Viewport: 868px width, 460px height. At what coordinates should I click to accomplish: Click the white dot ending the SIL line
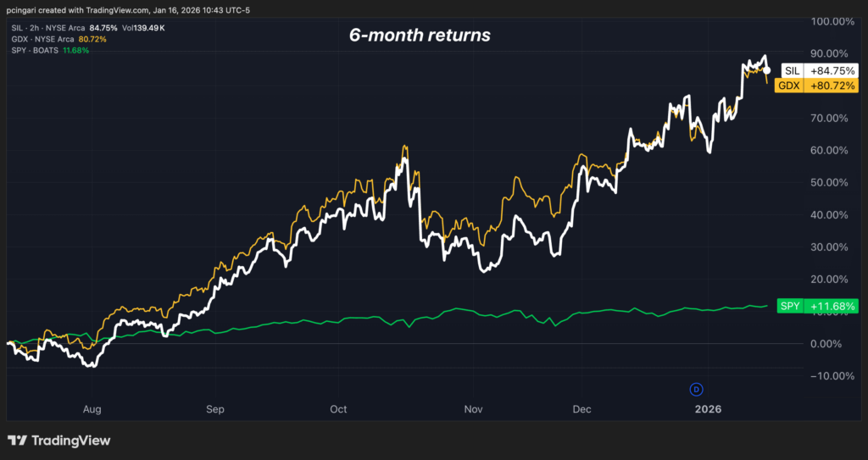[x=767, y=70]
